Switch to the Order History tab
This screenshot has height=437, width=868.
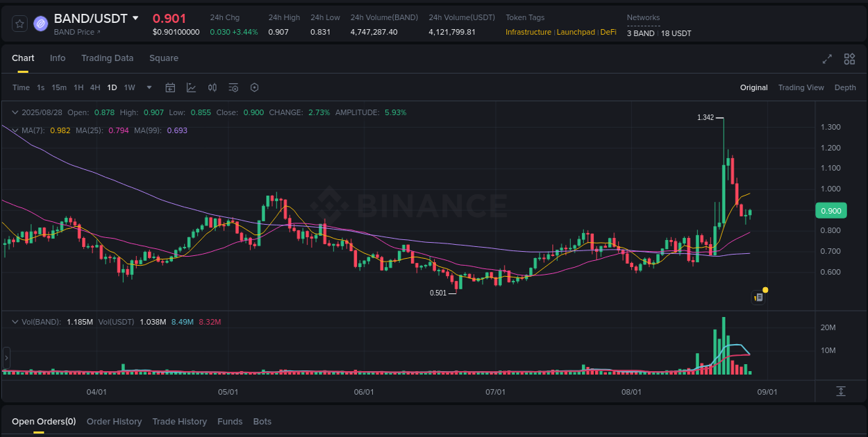[114, 421]
